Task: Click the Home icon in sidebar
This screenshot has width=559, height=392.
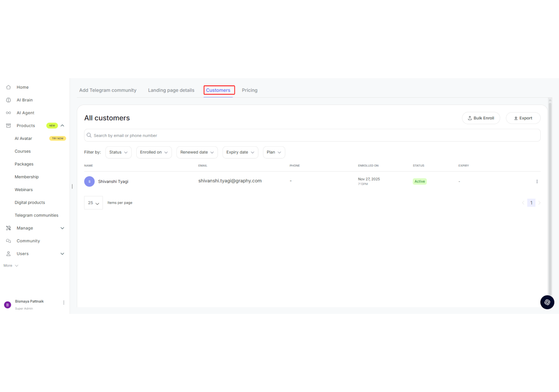Action: coord(8,87)
